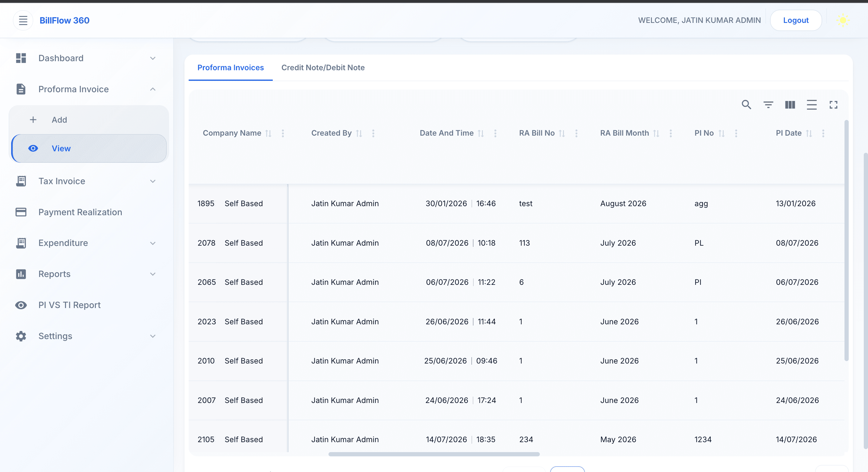Screen dimensions: 868x472
Task: Click the Dashboard sidebar icon
Action: [21, 58]
